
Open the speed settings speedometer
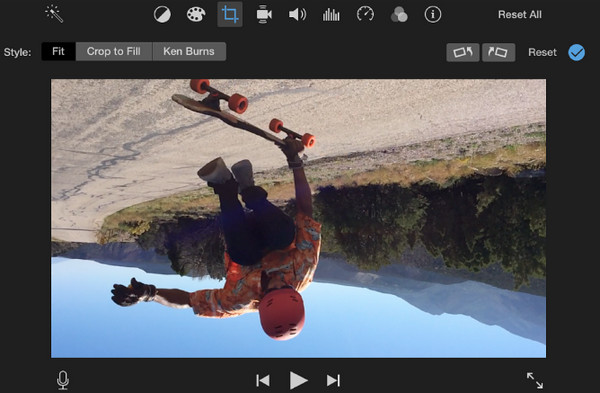tap(365, 15)
